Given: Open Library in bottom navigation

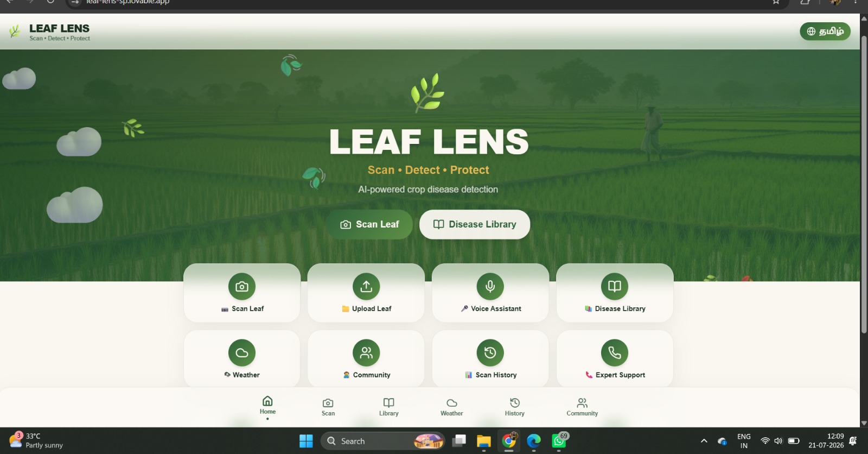Looking at the screenshot, I should point(389,407).
